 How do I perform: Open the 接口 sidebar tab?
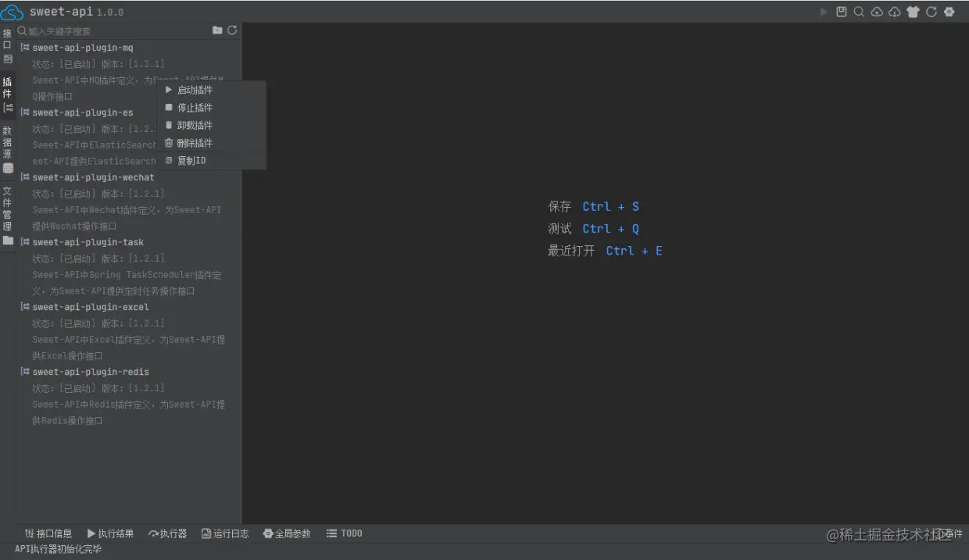[8, 46]
